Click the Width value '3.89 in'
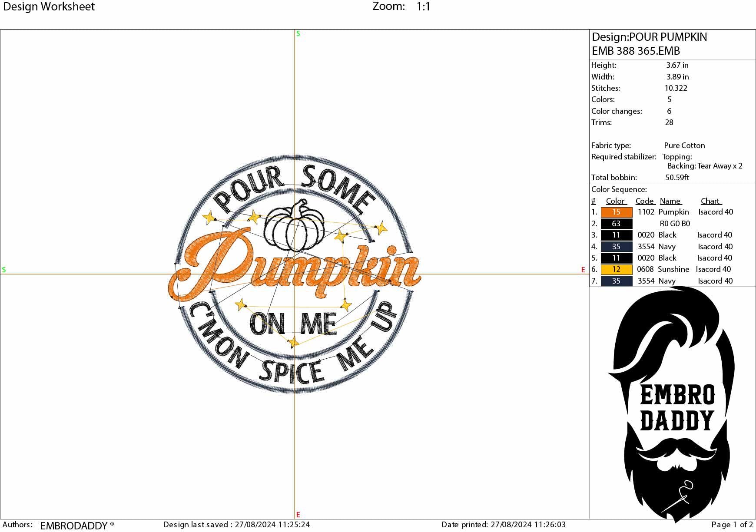This screenshot has width=756, height=532. (x=677, y=77)
